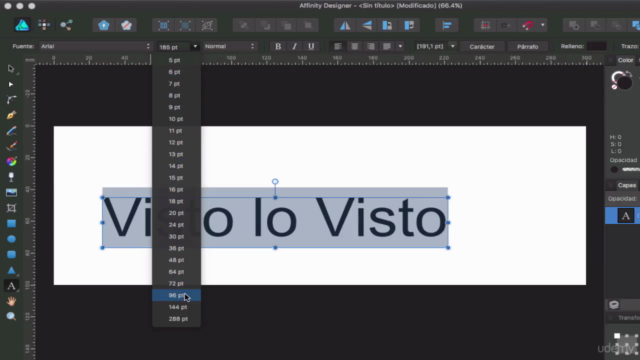
Task: Align text left
Action: [x=338, y=47]
